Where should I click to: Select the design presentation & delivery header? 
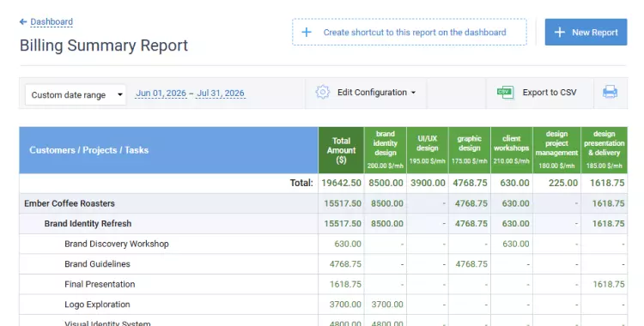tap(605, 150)
